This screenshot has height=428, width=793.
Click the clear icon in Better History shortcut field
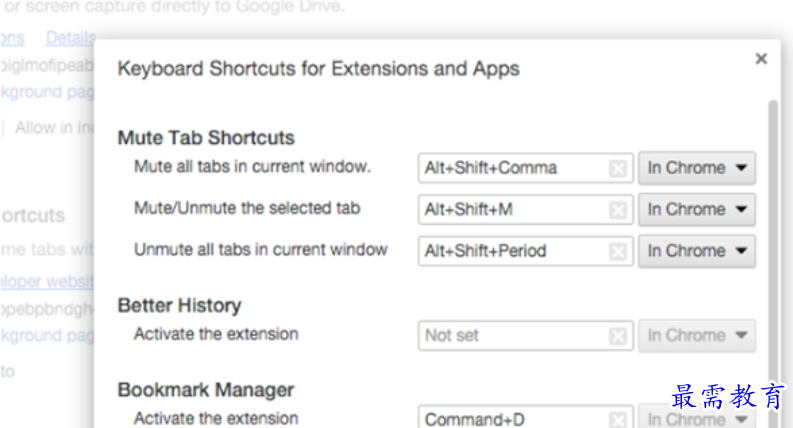[618, 335]
